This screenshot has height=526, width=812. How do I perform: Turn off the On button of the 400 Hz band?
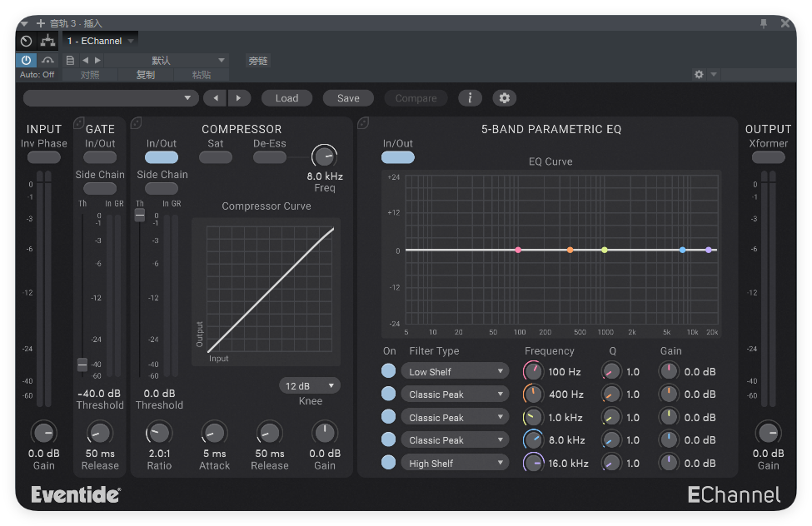pos(388,394)
